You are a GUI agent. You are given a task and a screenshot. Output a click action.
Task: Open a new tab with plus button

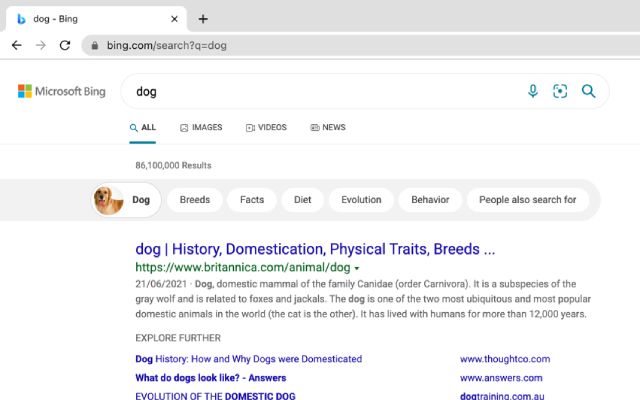tap(203, 19)
